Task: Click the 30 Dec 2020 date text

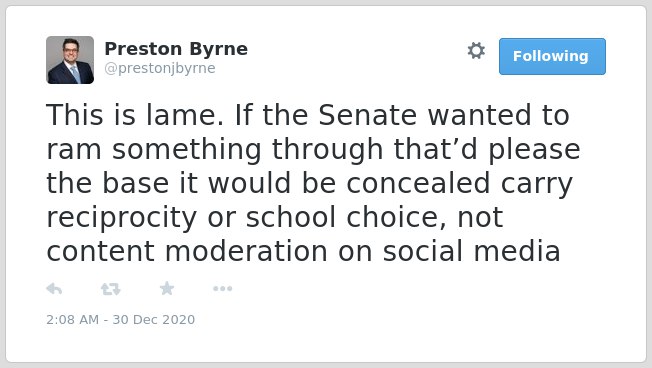Action: pyautogui.click(x=154, y=319)
